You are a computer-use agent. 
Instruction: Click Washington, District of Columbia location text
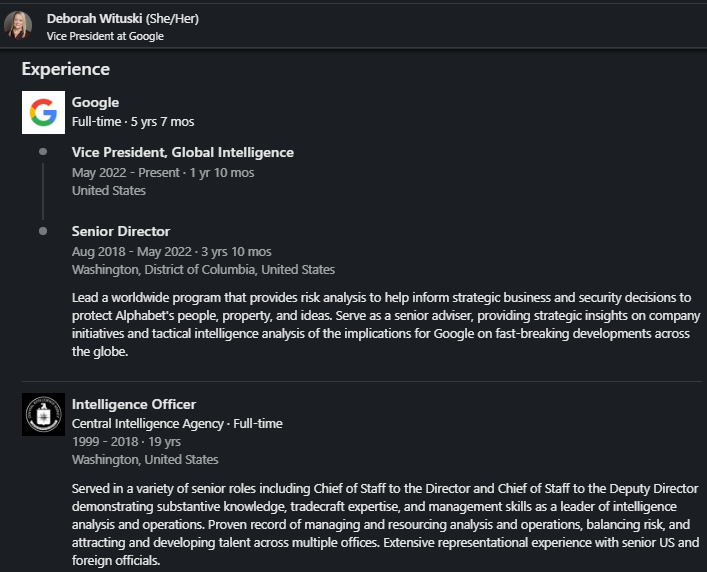[x=203, y=269]
